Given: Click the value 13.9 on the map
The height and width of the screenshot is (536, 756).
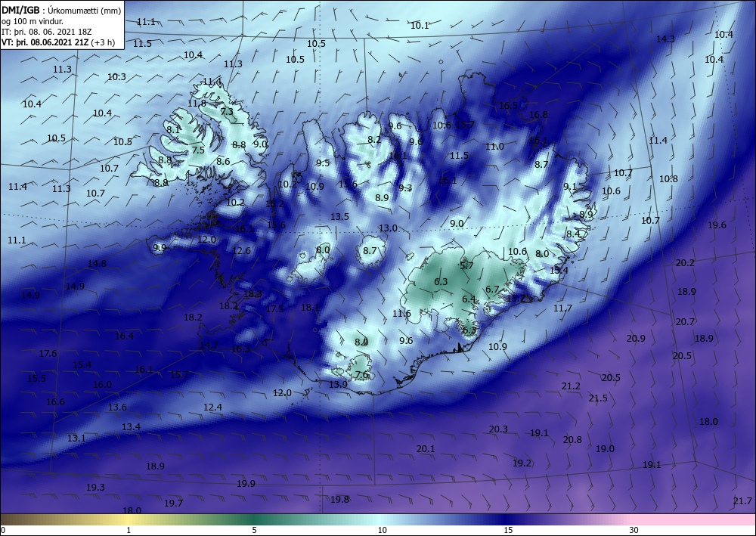Looking at the screenshot, I should click(x=338, y=384).
